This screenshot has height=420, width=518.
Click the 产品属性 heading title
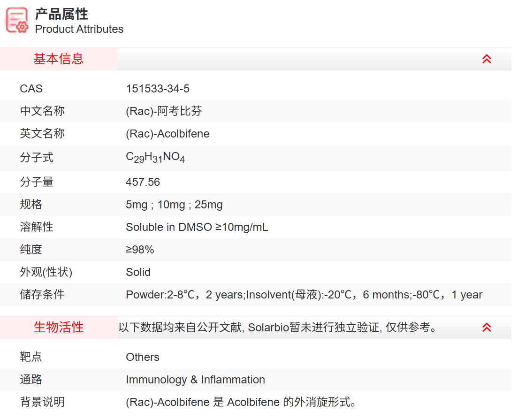61,14
